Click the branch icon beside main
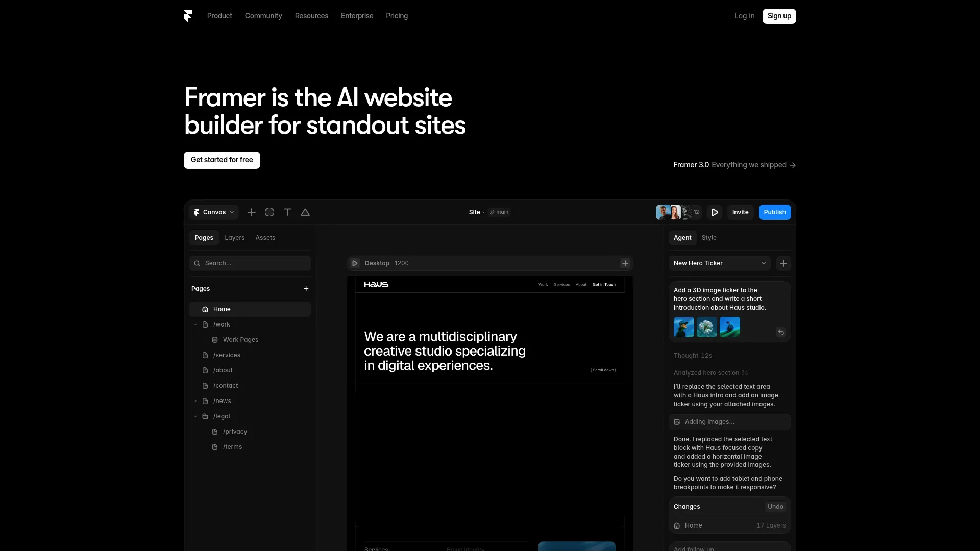The width and height of the screenshot is (980, 551). 492,212
